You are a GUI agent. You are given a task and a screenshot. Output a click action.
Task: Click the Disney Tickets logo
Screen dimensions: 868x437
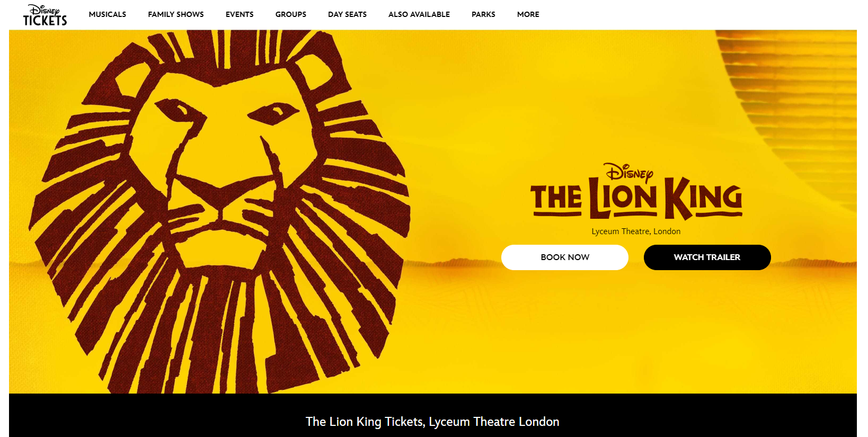pos(45,15)
